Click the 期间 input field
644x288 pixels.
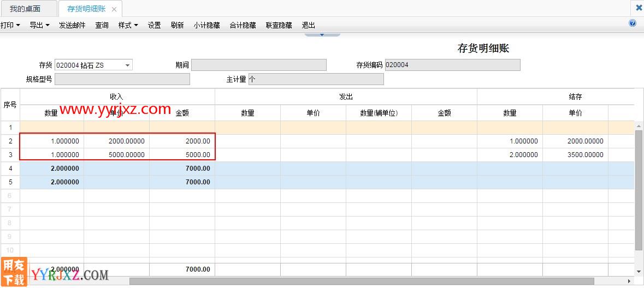258,65
